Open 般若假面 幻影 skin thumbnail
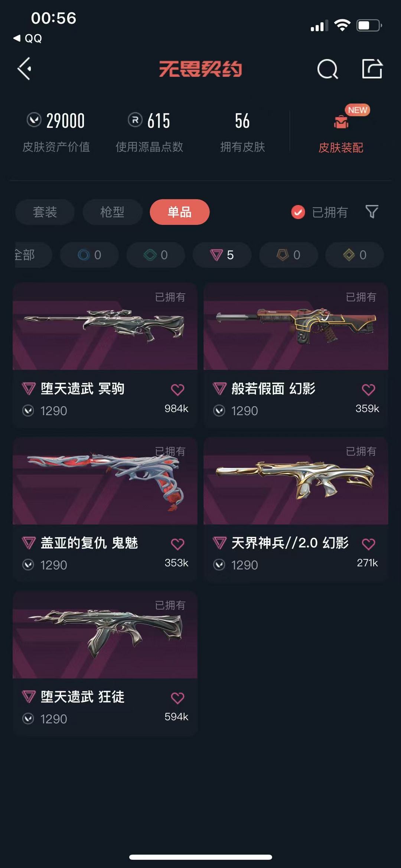 pos(296,326)
